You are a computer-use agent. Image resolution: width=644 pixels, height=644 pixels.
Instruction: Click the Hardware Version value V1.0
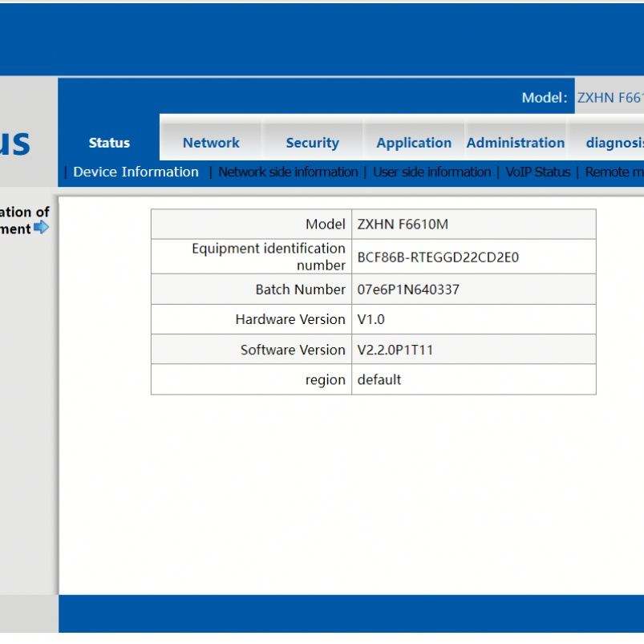[x=371, y=319]
